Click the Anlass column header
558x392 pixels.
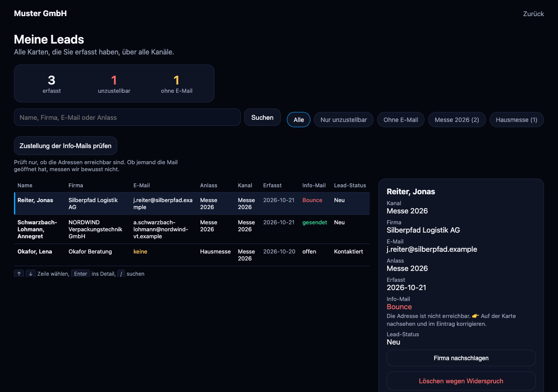[x=209, y=186]
